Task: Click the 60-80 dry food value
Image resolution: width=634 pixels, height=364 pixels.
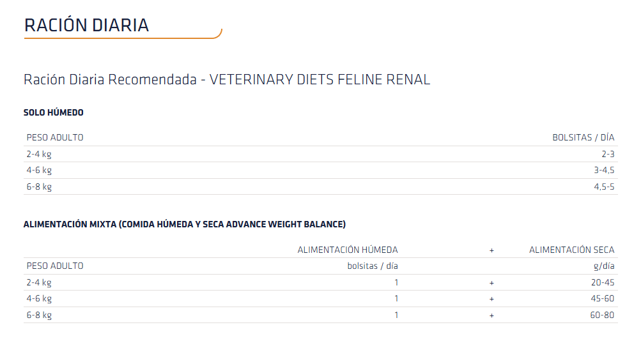Action: click(604, 315)
